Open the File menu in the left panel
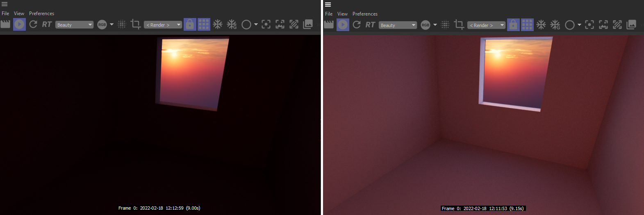This screenshot has height=215, width=644. (5, 14)
